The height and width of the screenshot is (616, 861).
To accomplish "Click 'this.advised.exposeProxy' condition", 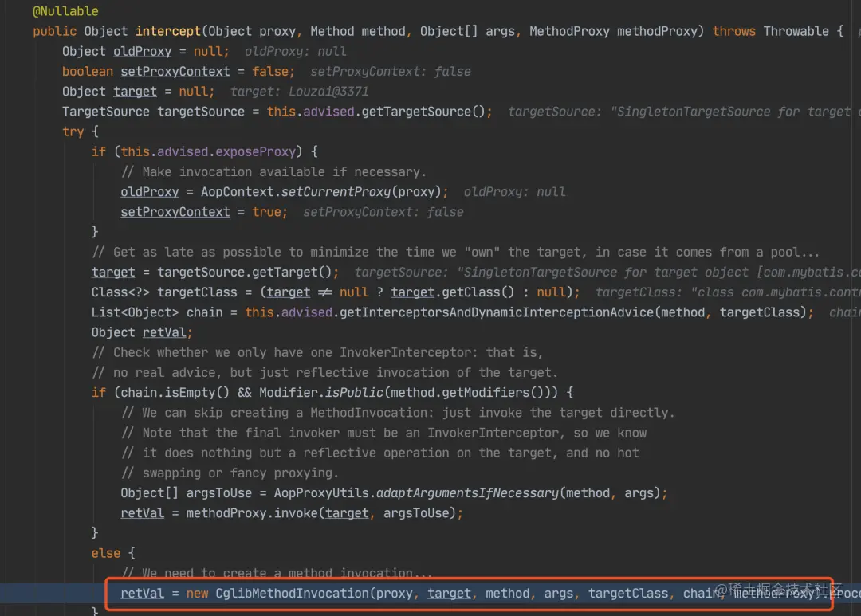I will coord(208,151).
